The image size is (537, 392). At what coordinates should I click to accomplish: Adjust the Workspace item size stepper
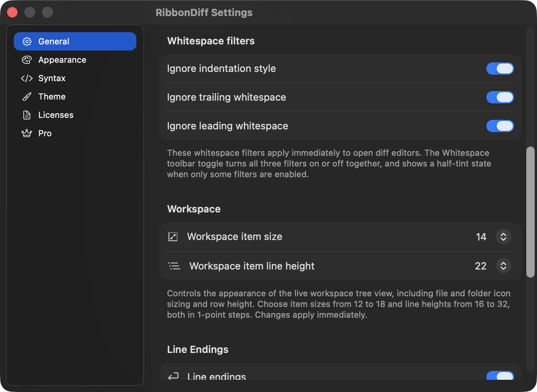click(x=503, y=237)
